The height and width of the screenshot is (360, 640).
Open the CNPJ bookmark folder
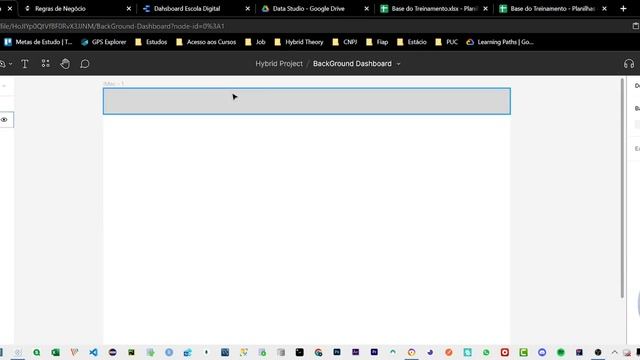coord(345,42)
